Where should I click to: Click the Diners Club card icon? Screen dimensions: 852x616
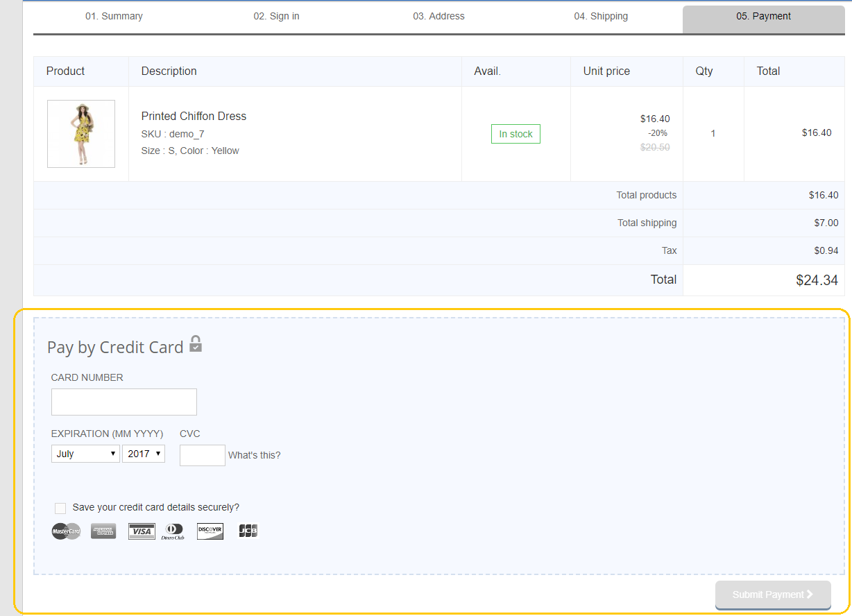[173, 531]
